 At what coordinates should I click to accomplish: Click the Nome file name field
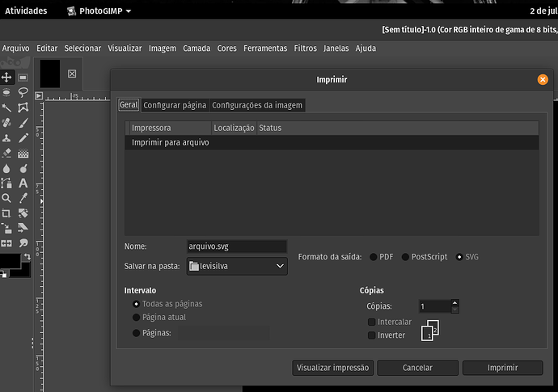237,247
